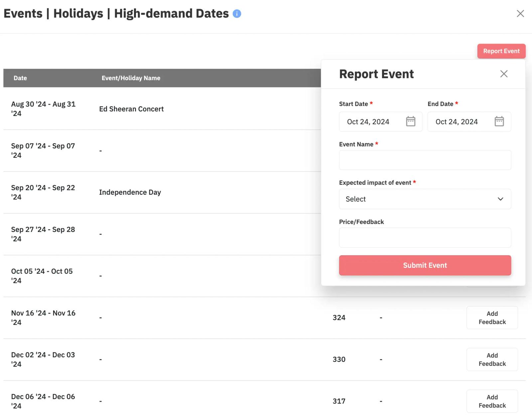Viewport: 532px width, 415px height.
Task: Click the Dec 06 '24 date cell
Action: (43, 401)
